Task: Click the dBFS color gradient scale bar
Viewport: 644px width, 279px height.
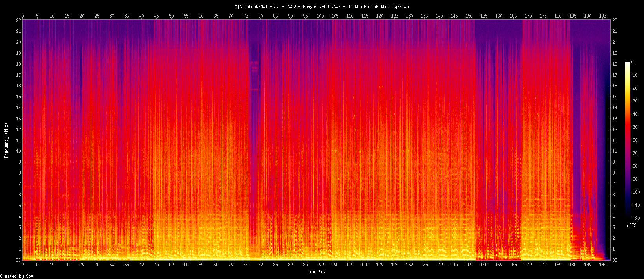Action: click(x=628, y=140)
